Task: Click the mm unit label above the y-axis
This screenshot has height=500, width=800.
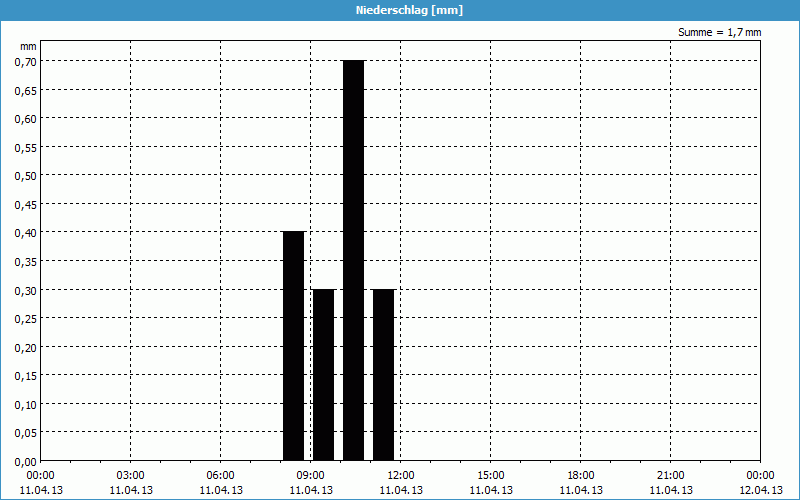Action: pyautogui.click(x=28, y=46)
